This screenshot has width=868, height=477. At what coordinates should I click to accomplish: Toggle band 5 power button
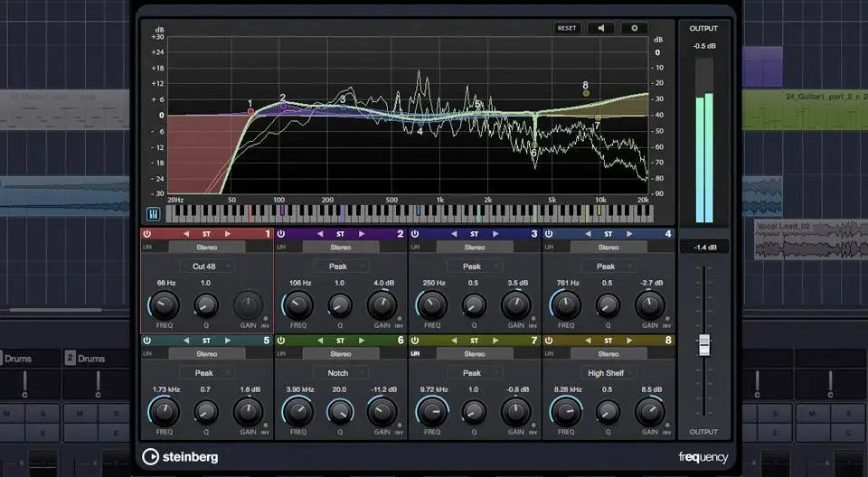[x=147, y=341]
